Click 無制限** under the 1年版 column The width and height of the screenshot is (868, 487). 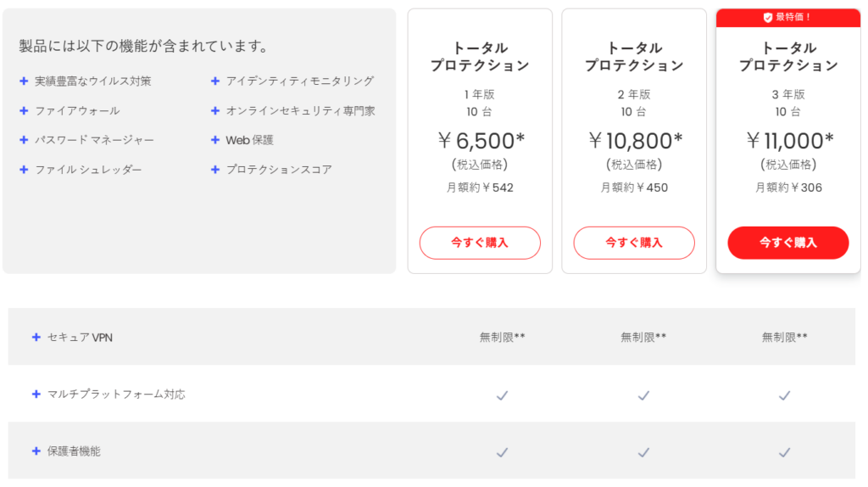pos(502,337)
